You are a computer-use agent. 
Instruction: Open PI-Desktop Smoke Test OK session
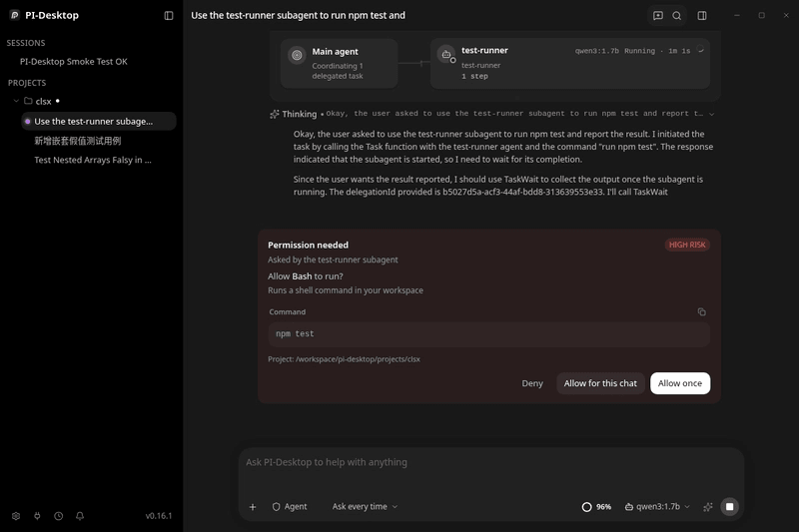click(x=73, y=62)
